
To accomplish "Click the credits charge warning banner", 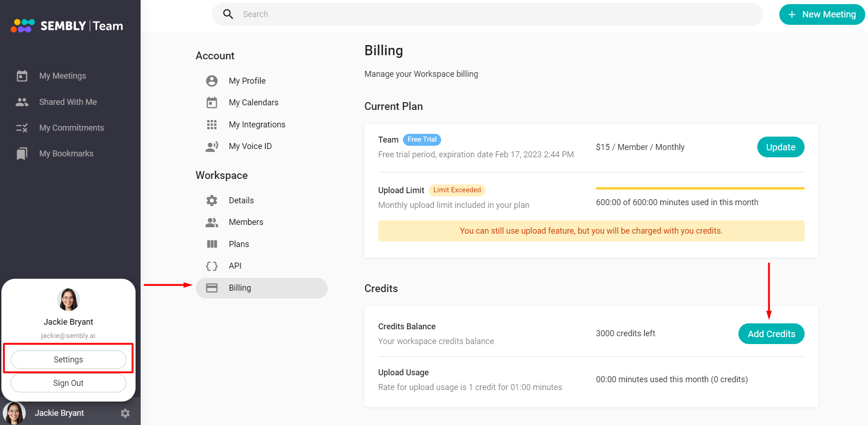I will (x=591, y=231).
